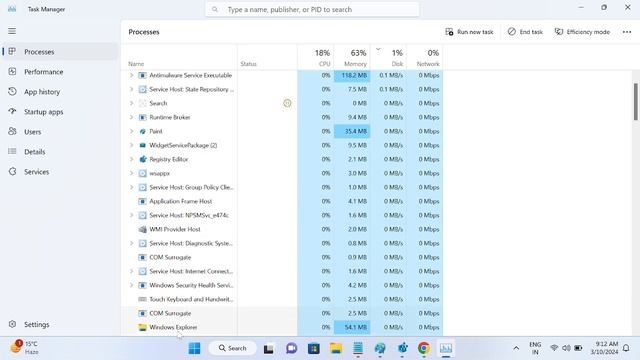Show hidden system tray icons
640x360 pixels.
(x=516, y=348)
